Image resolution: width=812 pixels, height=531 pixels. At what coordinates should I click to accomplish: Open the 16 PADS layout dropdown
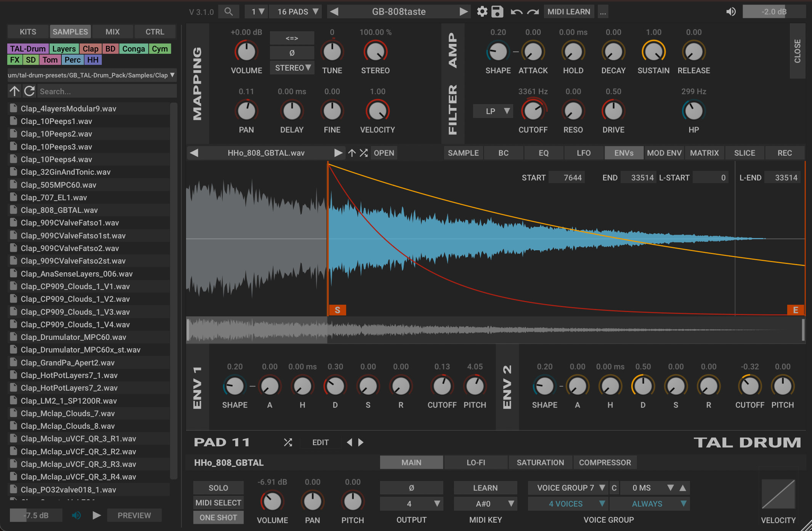point(295,12)
